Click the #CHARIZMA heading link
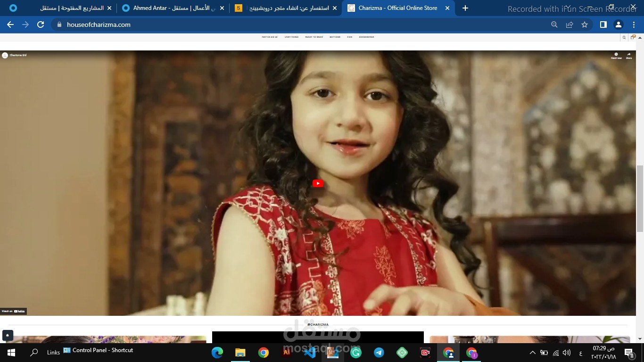644x362 pixels. coord(318,324)
